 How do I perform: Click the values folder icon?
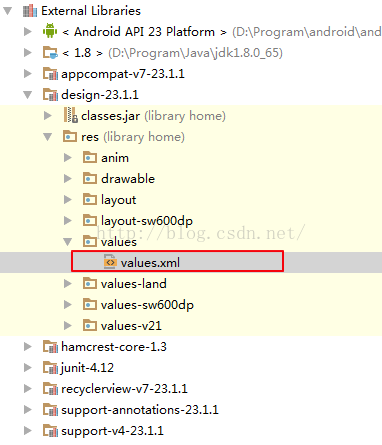(x=90, y=241)
